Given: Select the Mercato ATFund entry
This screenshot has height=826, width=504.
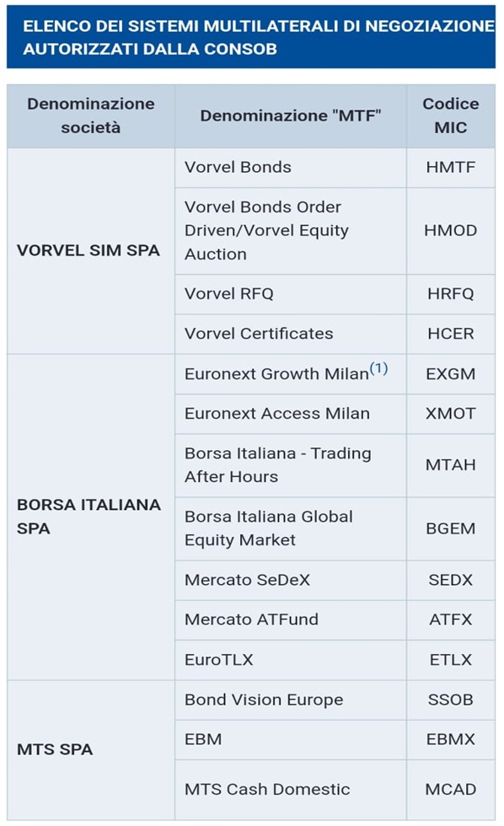Looking at the screenshot, I should pyautogui.click(x=251, y=619).
